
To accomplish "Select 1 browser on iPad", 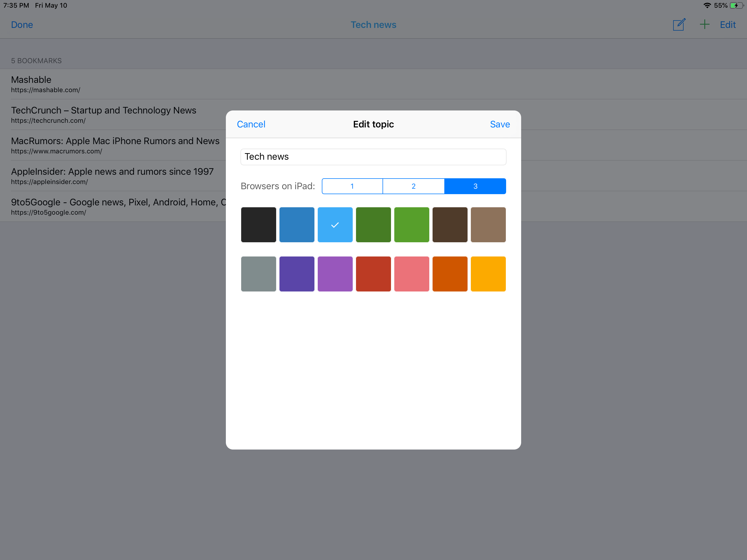I will pyautogui.click(x=352, y=186).
